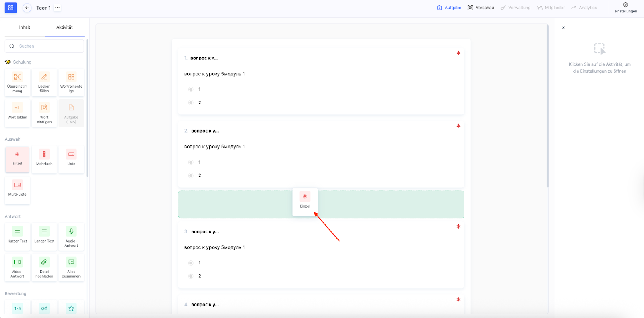Close the right settings panel
The width and height of the screenshot is (644, 318).
tap(563, 28)
